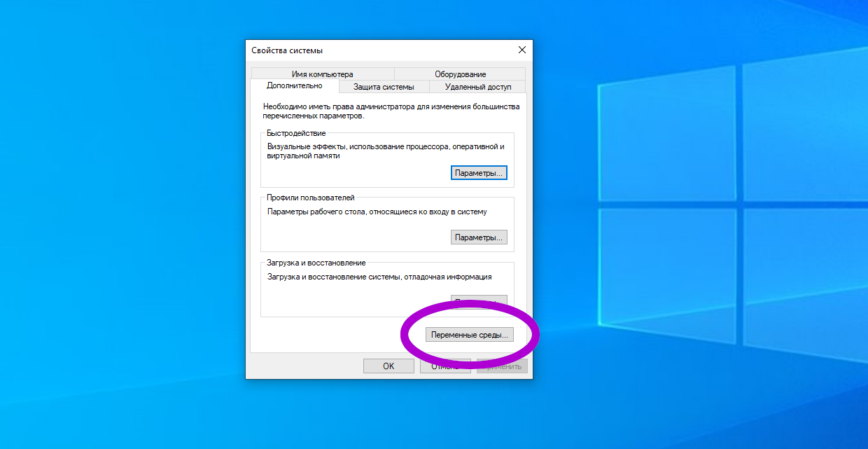This screenshot has height=449, width=868.
Task: Select the Дополнительно tab
Action: point(294,85)
